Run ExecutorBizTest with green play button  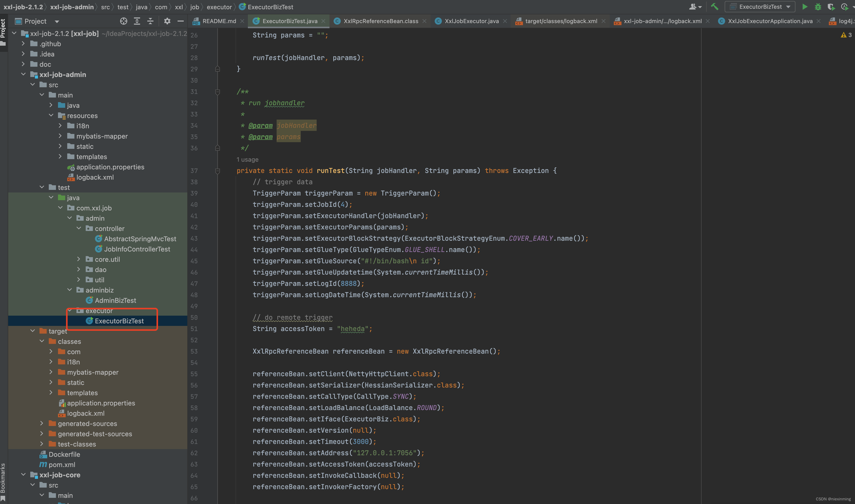[x=804, y=7]
